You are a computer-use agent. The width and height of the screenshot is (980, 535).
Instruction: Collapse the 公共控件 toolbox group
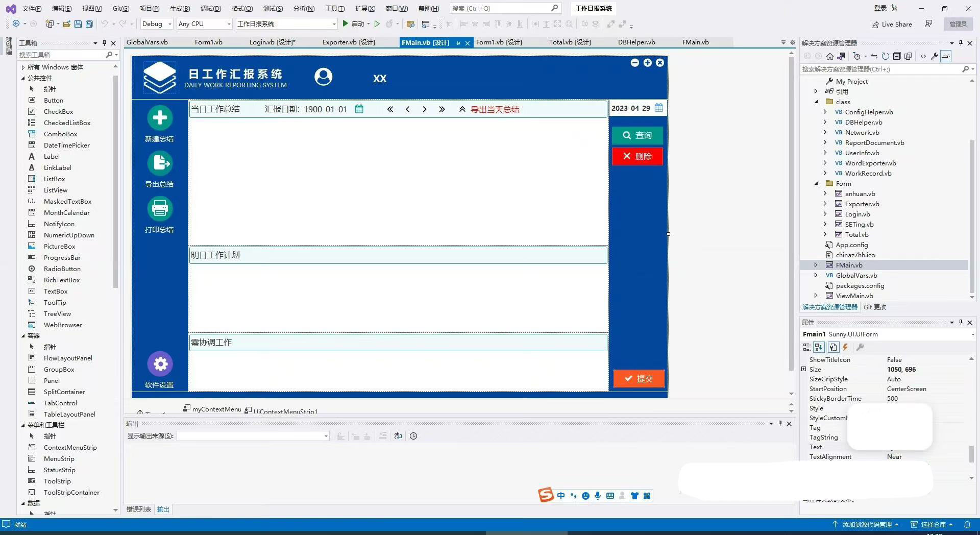coord(23,78)
